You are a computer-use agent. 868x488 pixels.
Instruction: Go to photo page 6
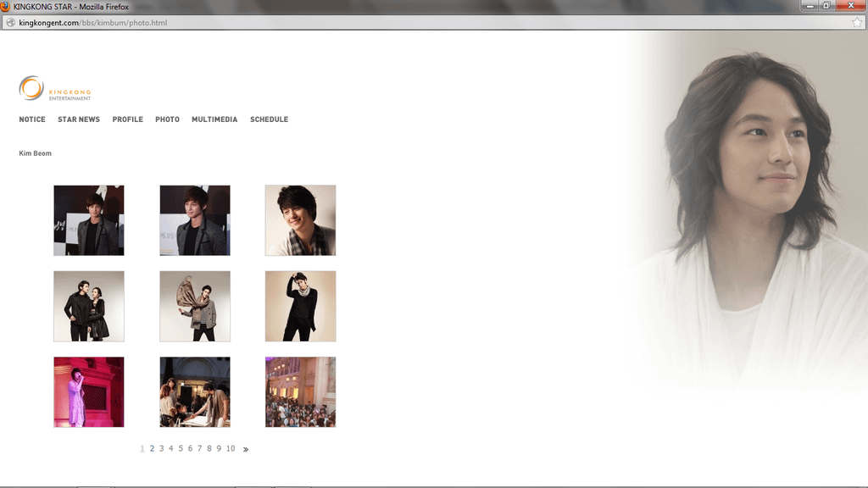190,449
